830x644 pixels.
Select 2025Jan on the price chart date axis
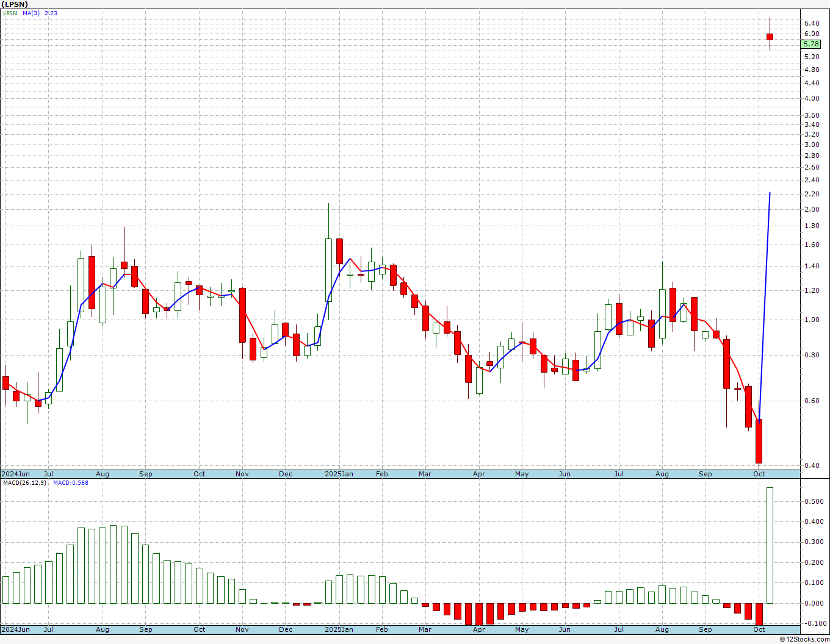(339, 474)
